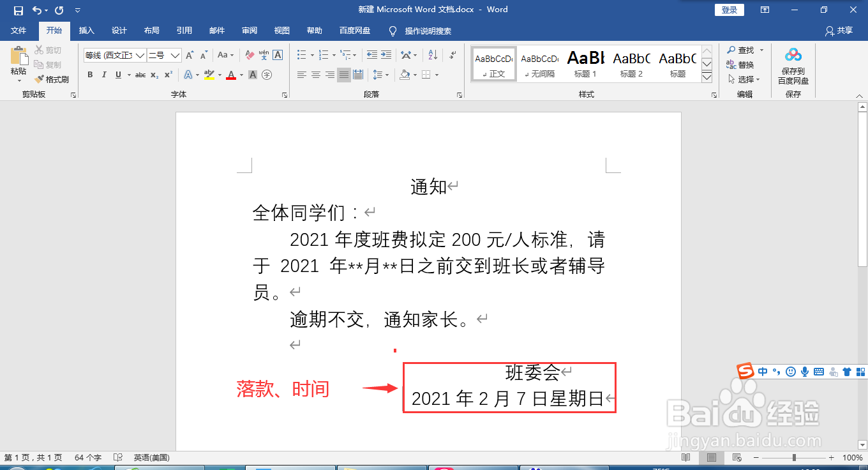This screenshot has height=470, width=868.
Task: Click the Paste (粘贴) button
Action: pos(19,64)
